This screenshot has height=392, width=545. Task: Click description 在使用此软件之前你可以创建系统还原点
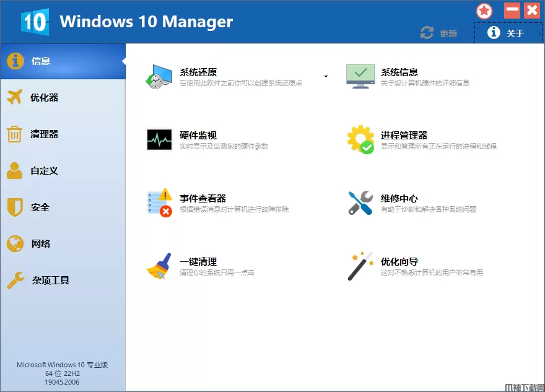[241, 83]
